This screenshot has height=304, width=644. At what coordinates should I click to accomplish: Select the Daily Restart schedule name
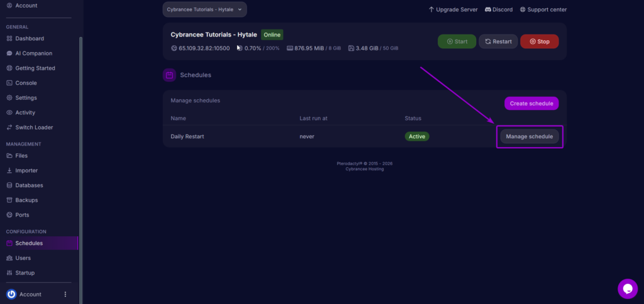tap(187, 136)
